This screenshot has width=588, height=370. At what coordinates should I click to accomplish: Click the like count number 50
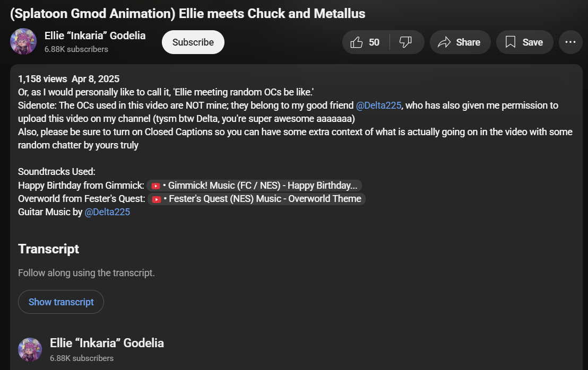tap(374, 42)
